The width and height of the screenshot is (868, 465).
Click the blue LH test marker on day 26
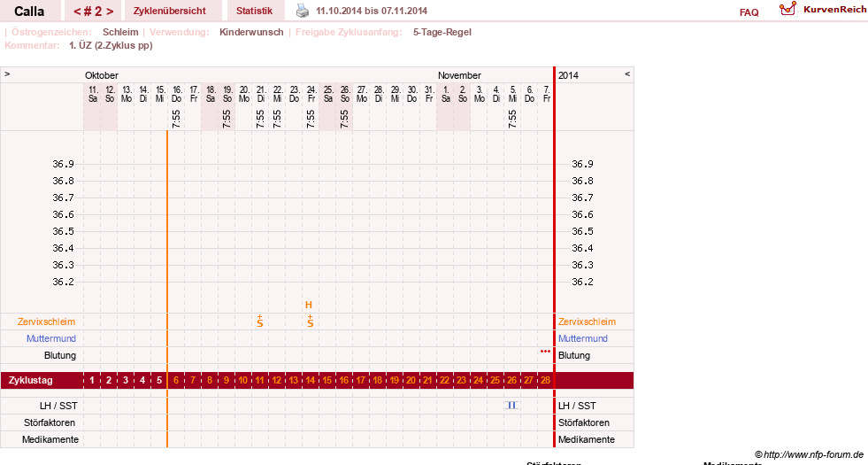click(x=511, y=405)
